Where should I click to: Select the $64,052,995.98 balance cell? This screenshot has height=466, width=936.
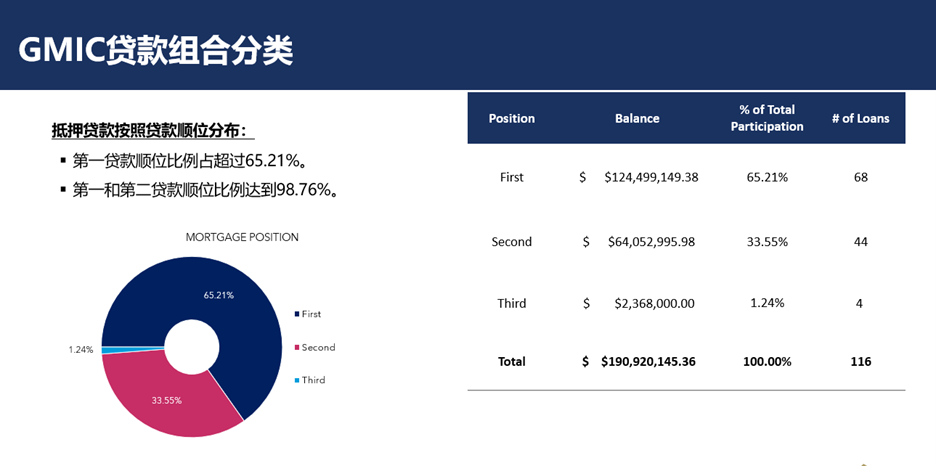pos(651,242)
